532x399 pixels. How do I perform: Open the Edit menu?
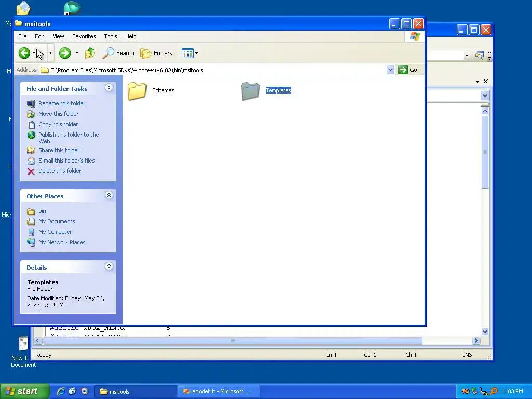(39, 36)
